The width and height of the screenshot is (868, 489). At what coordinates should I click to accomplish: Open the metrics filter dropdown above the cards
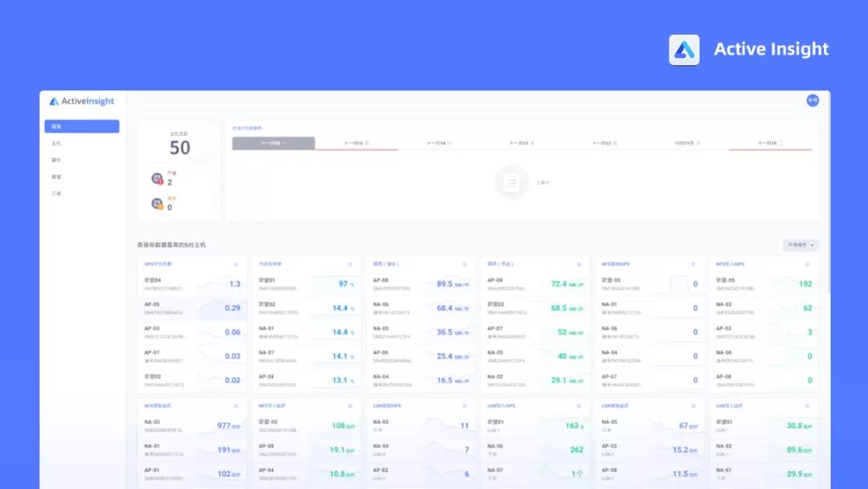coord(800,244)
